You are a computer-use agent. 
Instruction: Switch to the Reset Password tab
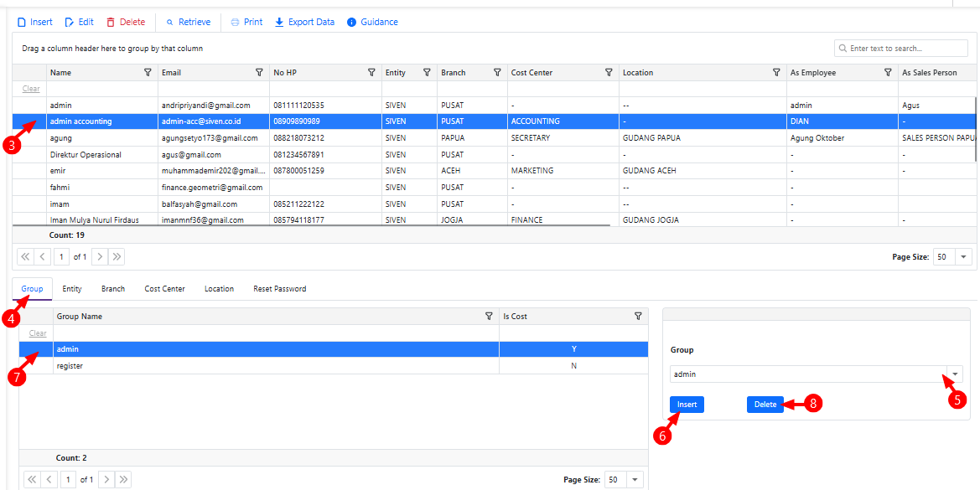[279, 289]
